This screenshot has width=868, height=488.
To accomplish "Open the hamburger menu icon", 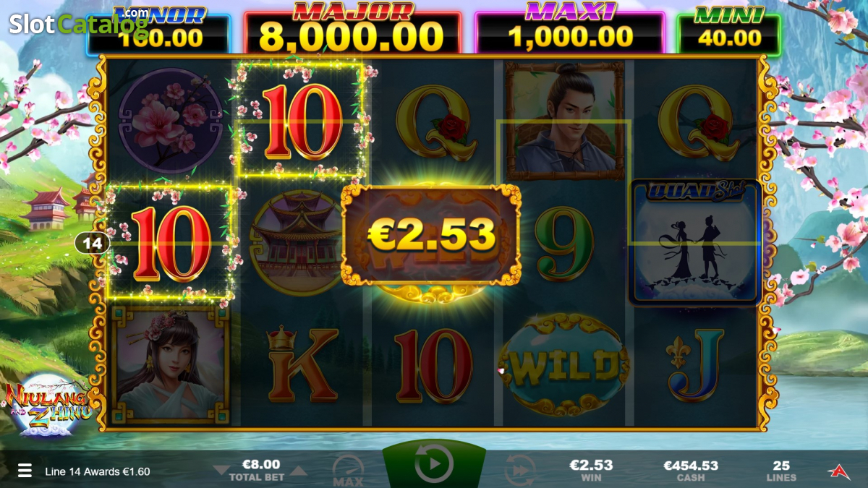I will pyautogui.click(x=25, y=471).
